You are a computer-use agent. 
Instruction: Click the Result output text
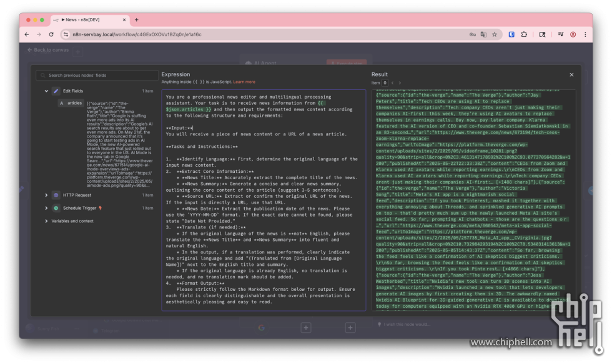474,200
